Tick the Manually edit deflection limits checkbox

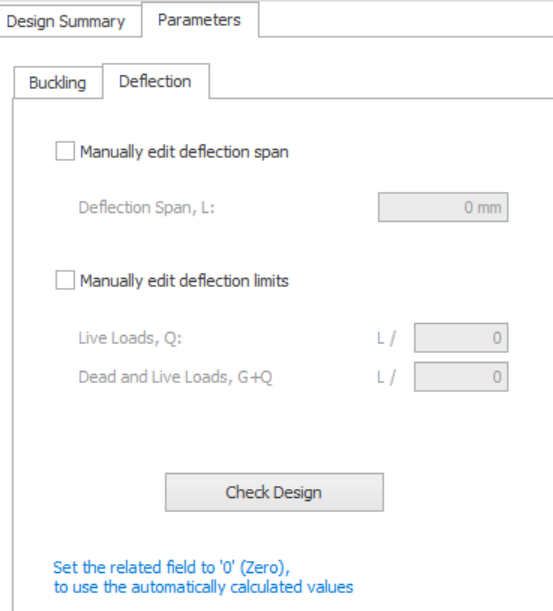tap(65, 280)
